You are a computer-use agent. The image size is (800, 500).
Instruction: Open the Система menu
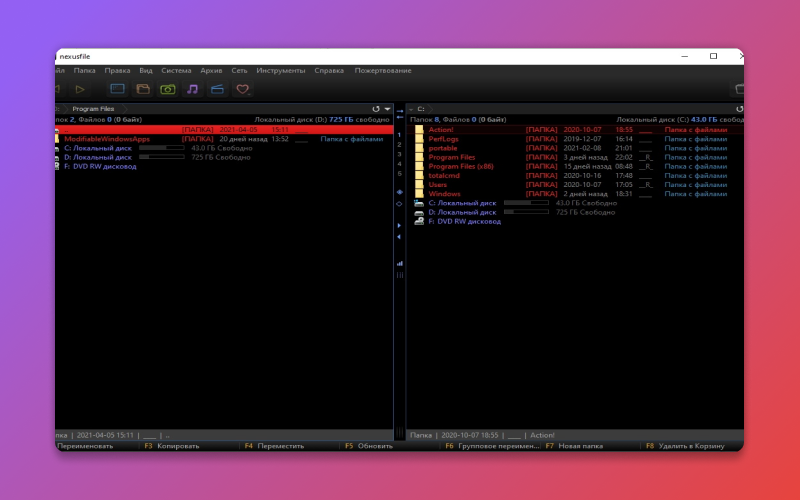pos(176,70)
